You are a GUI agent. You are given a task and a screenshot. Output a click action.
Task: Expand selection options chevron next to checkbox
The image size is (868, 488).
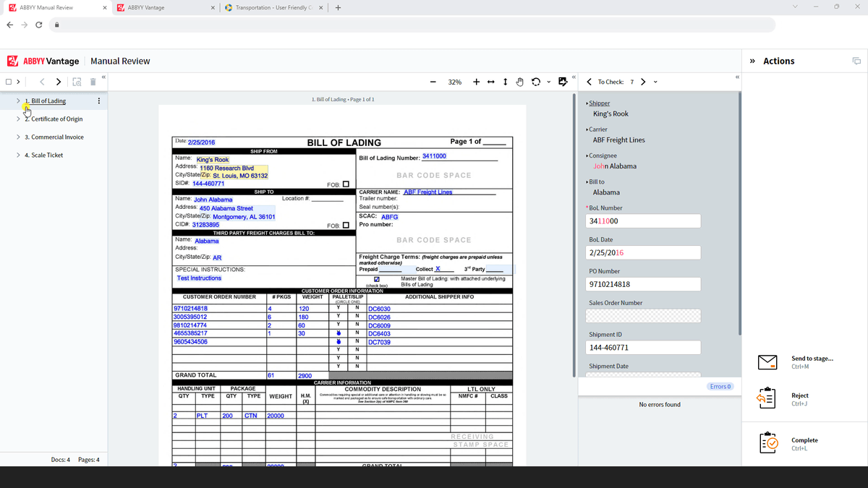tap(18, 82)
